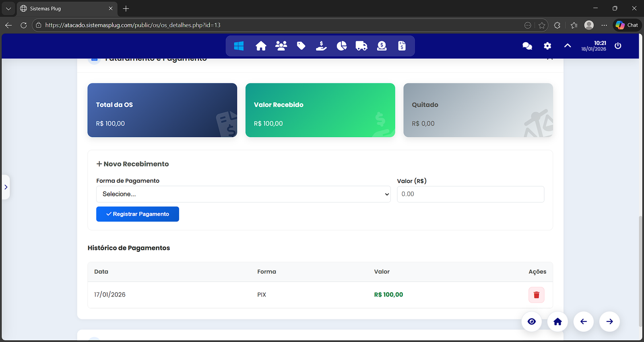Image resolution: width=644 pixels, height=342 pixels.
Task: Toggle the eye visibility floating button
Action: 532,321
